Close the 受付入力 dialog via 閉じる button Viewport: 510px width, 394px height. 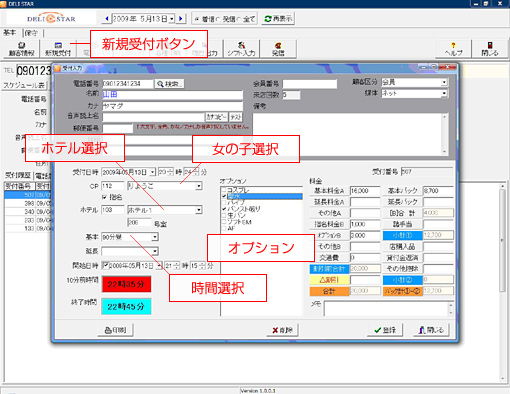[x=431, y=330]
